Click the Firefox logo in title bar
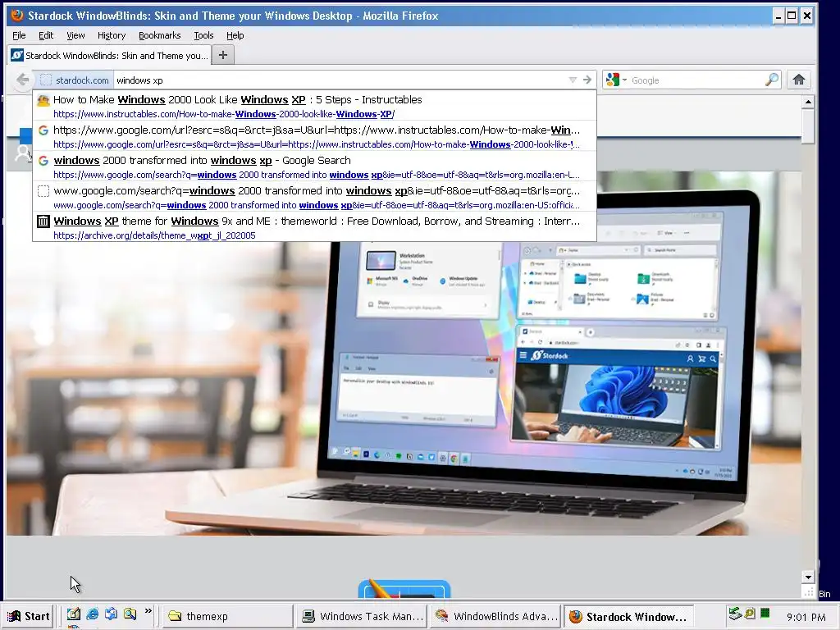Screen dimensions: 840x630 [x=17, y=15]
